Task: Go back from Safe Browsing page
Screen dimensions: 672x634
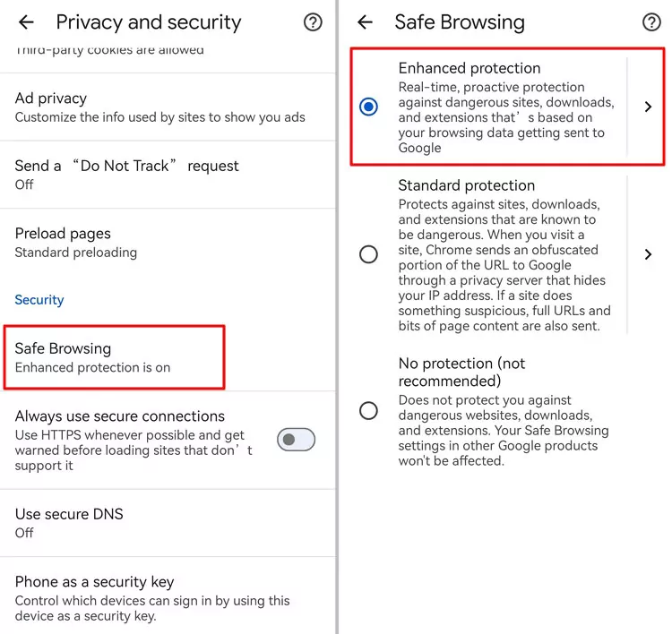Action: click(365, 22)
